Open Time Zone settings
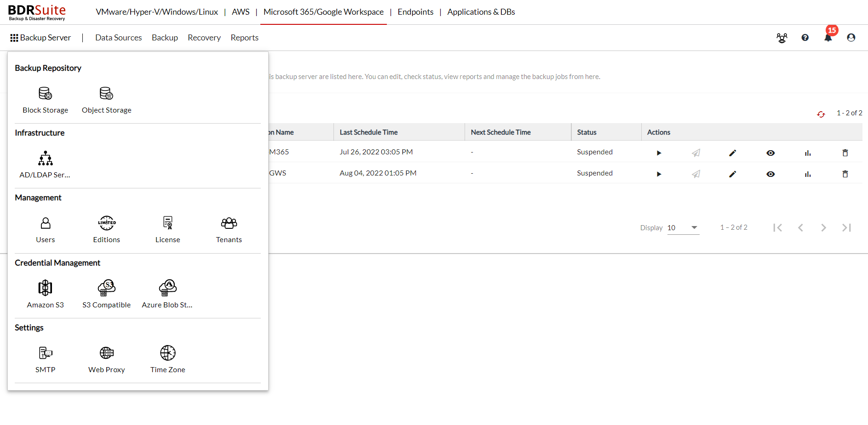The image size is (868, 425). [167, 359]
